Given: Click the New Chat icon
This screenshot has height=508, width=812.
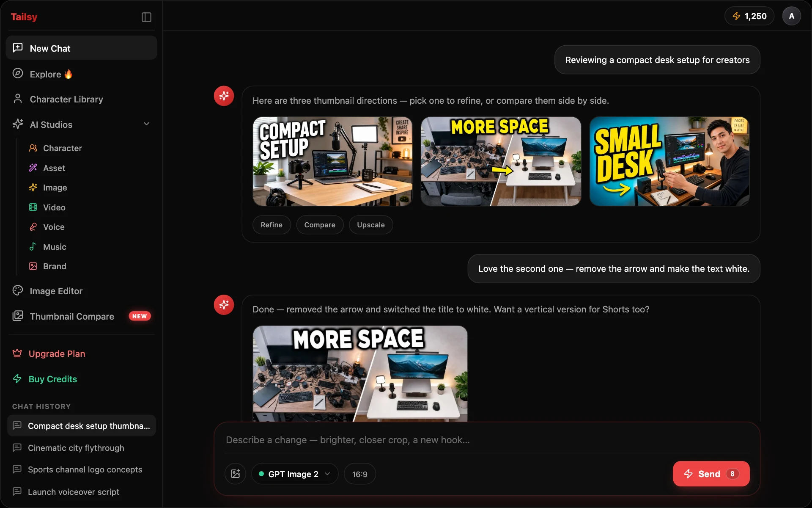Looking at the screenshot, I should [18, 47].
